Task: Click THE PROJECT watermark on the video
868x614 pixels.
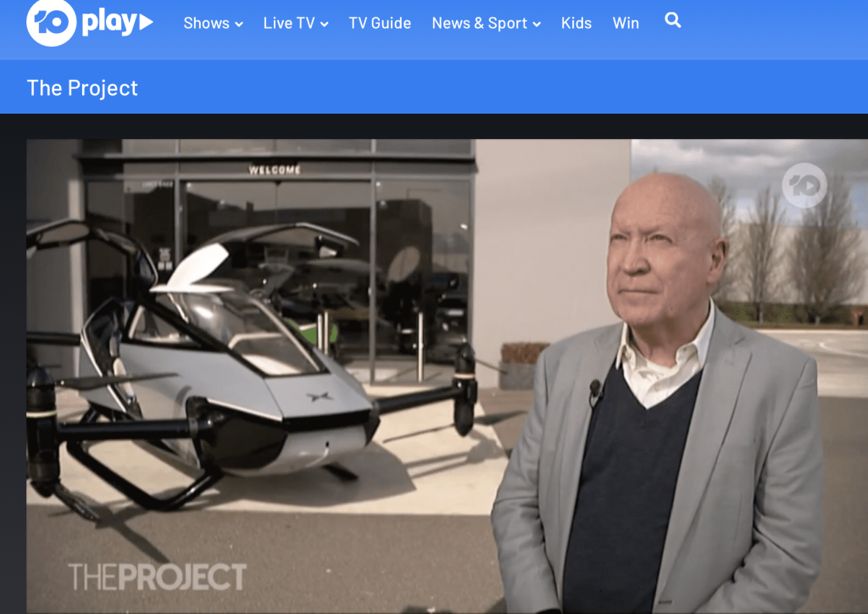Action: (x=157, y=576)
